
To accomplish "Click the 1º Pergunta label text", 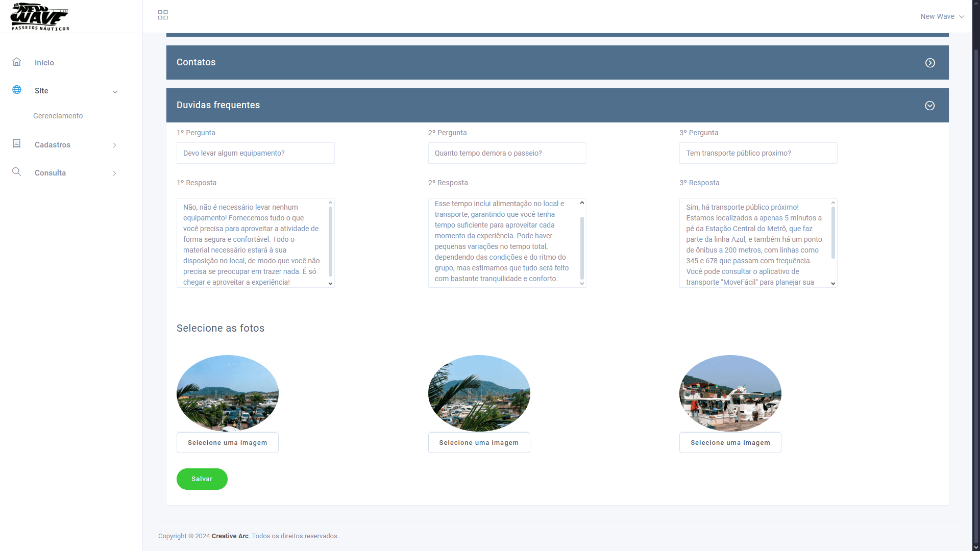I will click(196, 133).
